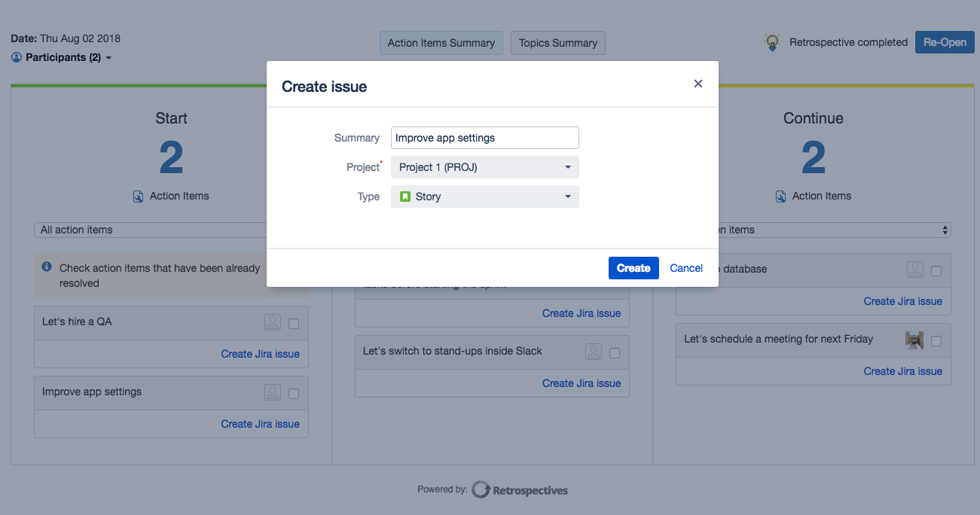Click assignee avatar on Slack stand-ups item

(594, 352)
